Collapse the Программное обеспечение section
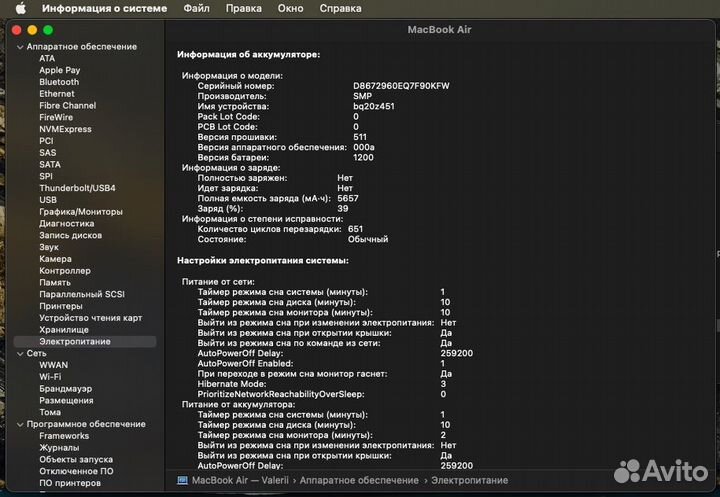 pos(19,424)
